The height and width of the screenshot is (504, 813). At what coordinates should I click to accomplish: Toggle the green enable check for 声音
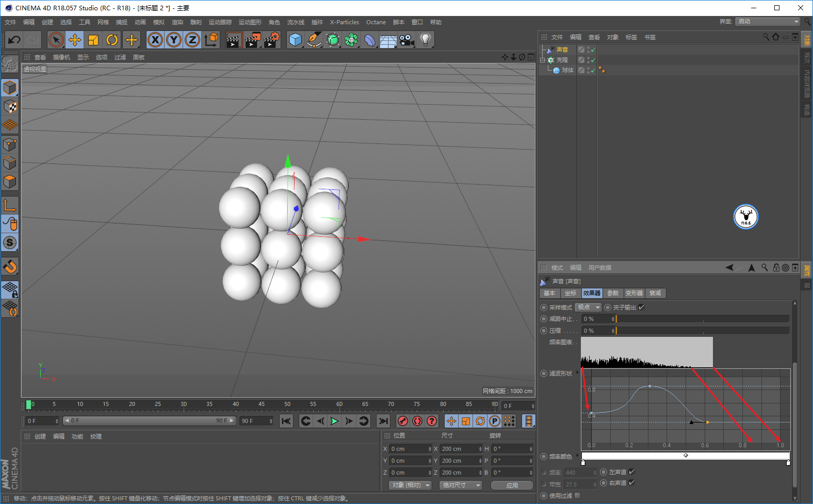[x=593, y=50]
